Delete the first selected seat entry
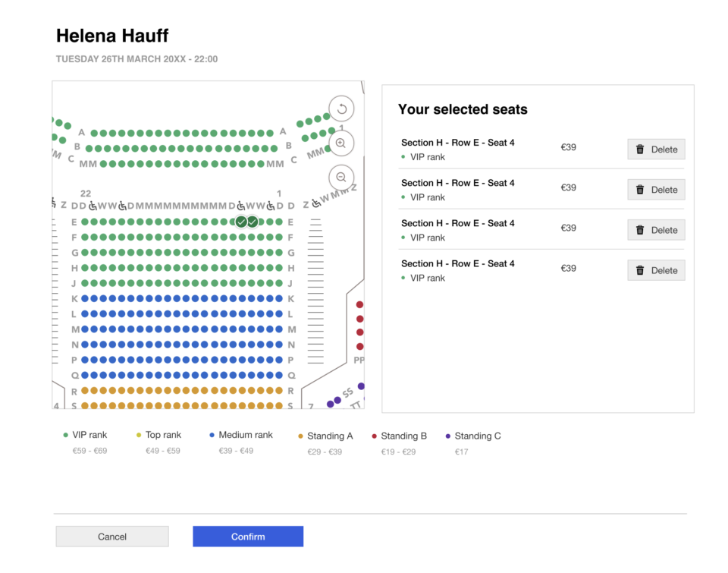 click(656, 150)
